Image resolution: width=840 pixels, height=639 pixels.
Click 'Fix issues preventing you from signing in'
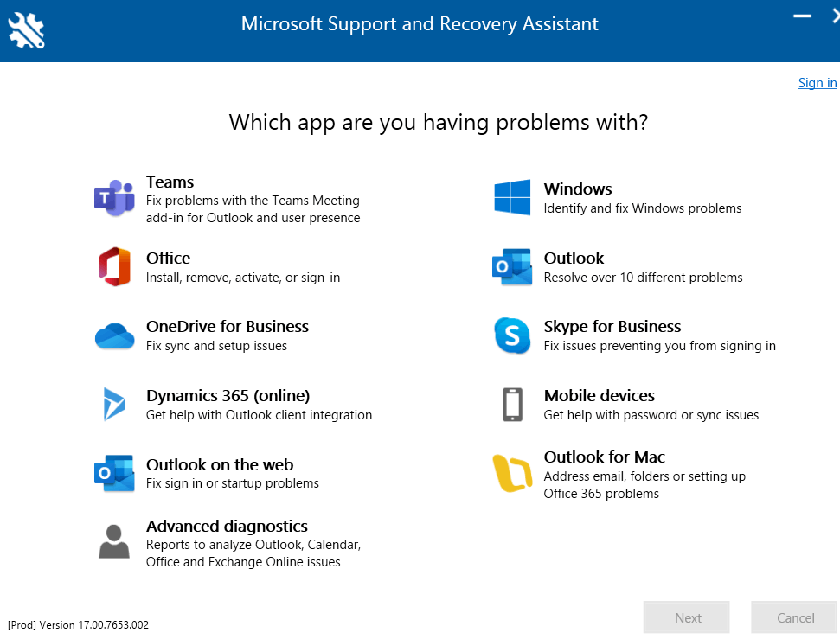coord(659,346)
